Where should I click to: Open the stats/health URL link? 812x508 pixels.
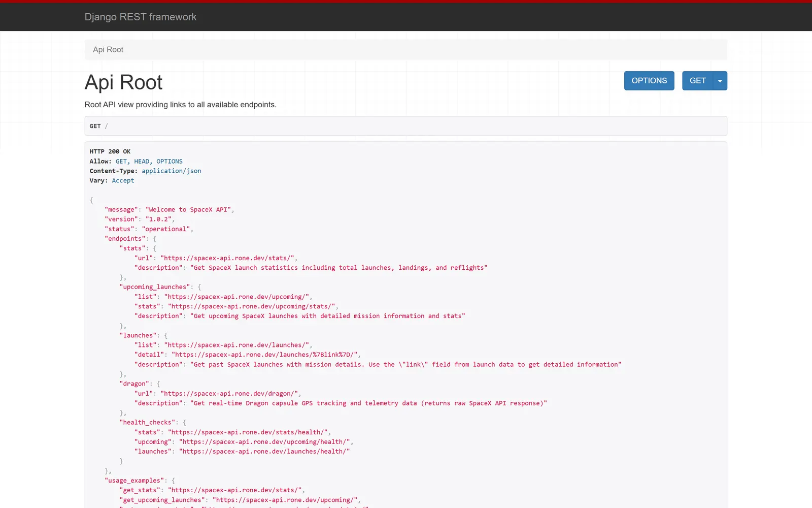coord(248,432)
